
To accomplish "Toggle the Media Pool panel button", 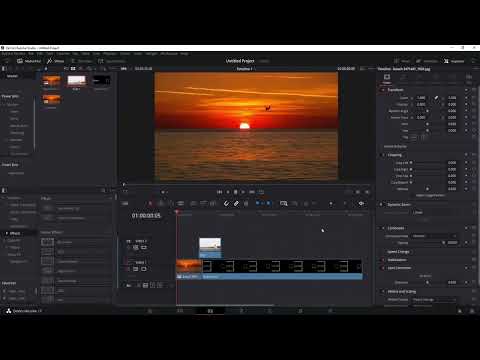I will (29, 61).
